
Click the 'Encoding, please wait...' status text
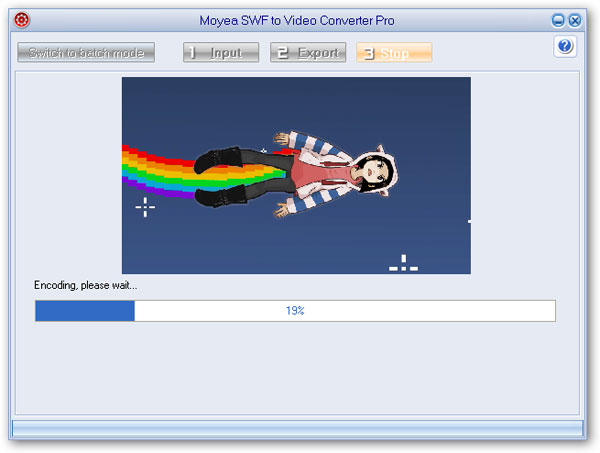[x=85, y=285]
